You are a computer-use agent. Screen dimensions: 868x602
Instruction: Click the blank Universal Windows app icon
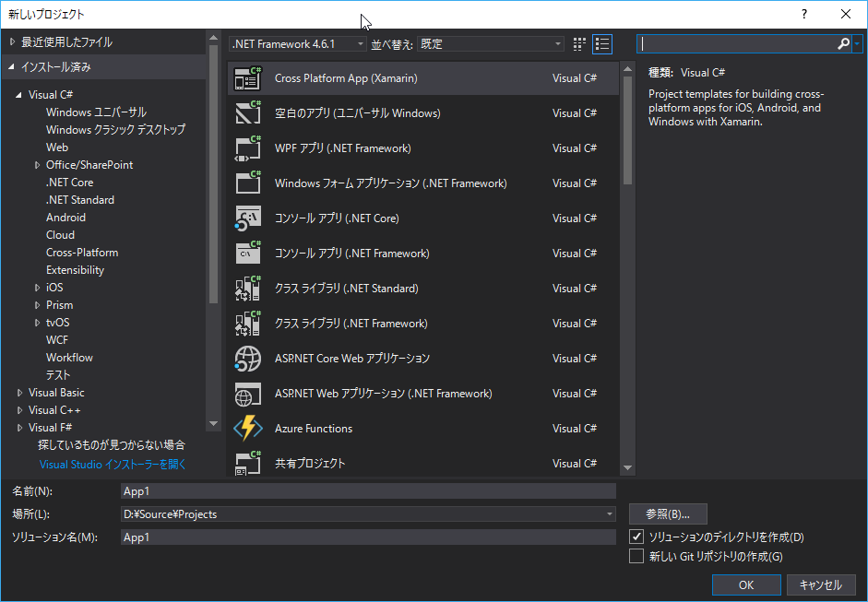pos(247,113)
